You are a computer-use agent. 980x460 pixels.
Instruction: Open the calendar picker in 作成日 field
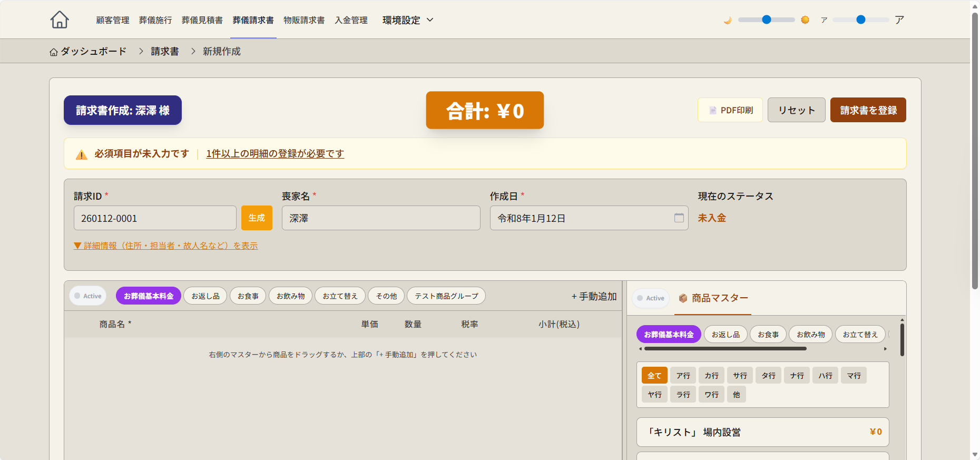coord(679,218)
